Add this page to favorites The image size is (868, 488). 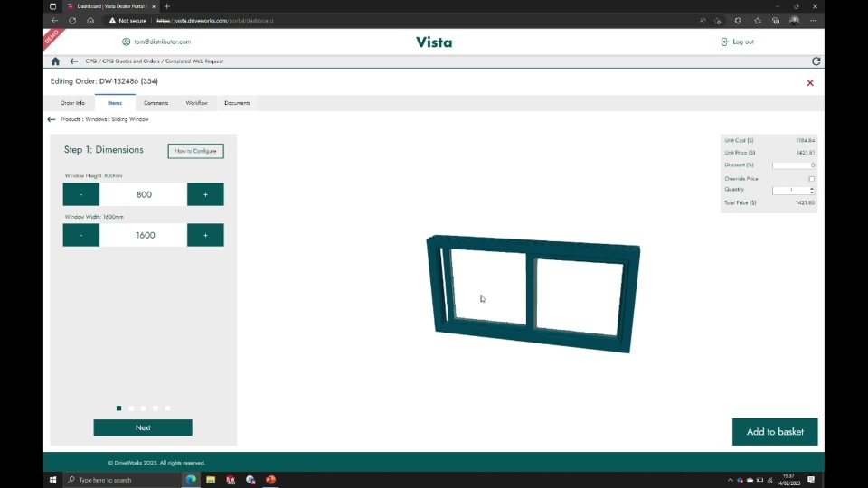pos(717,21)
